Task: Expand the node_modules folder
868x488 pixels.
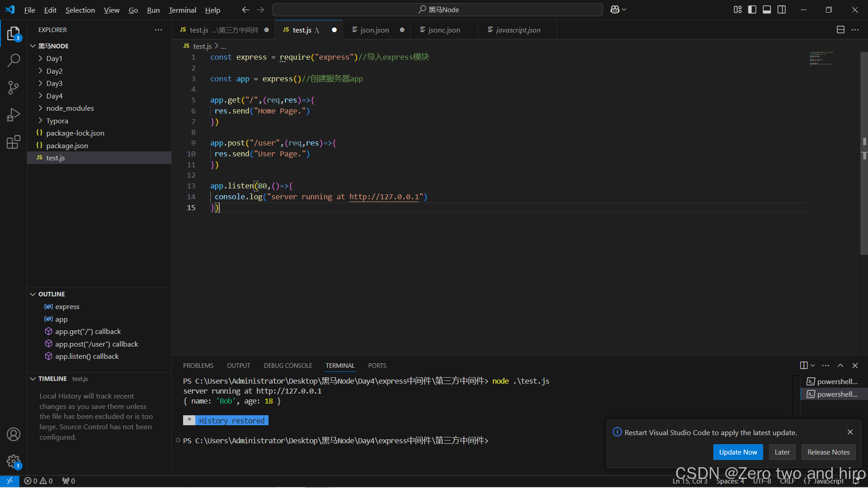Action: [x=70, y=108]
